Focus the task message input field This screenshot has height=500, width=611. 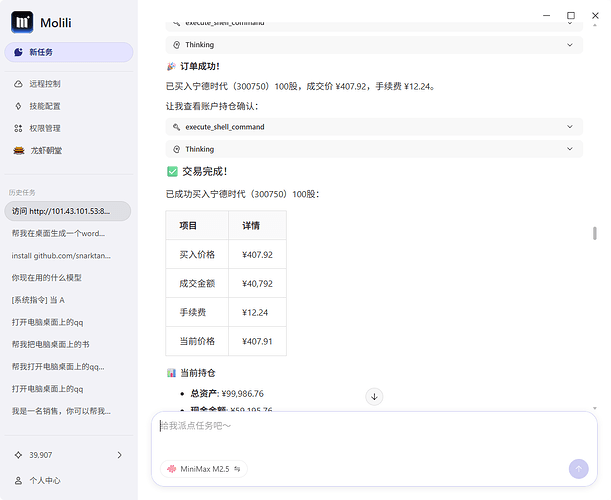[374, 436]
